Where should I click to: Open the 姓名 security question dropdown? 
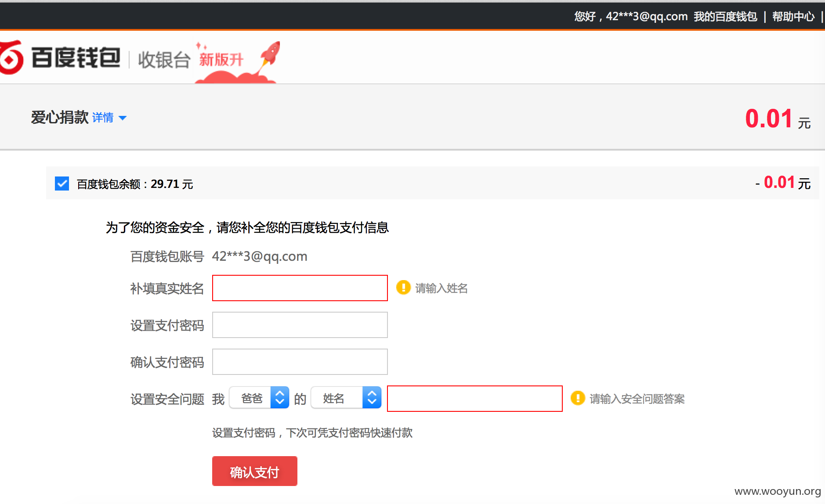[x=346, y=398]
